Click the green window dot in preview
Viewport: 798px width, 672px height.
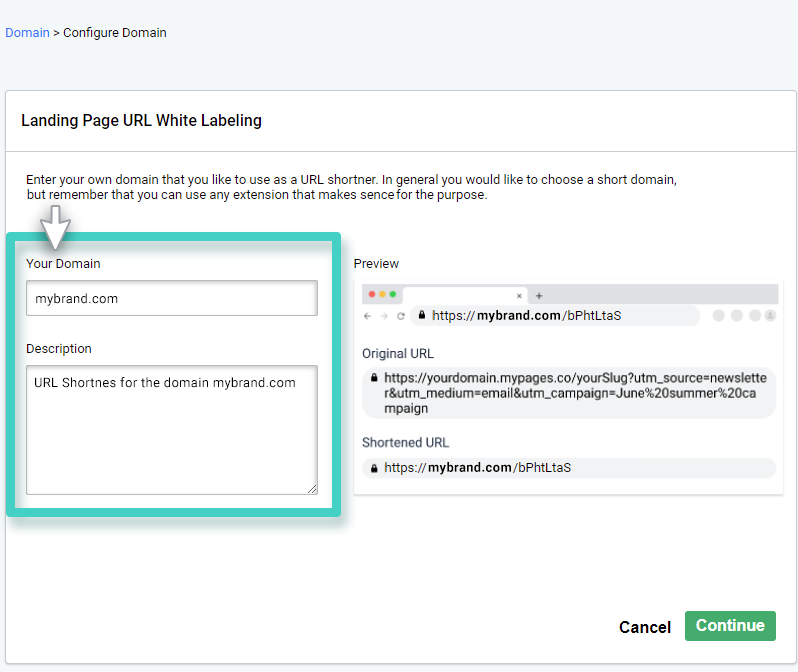pos(392,294)
